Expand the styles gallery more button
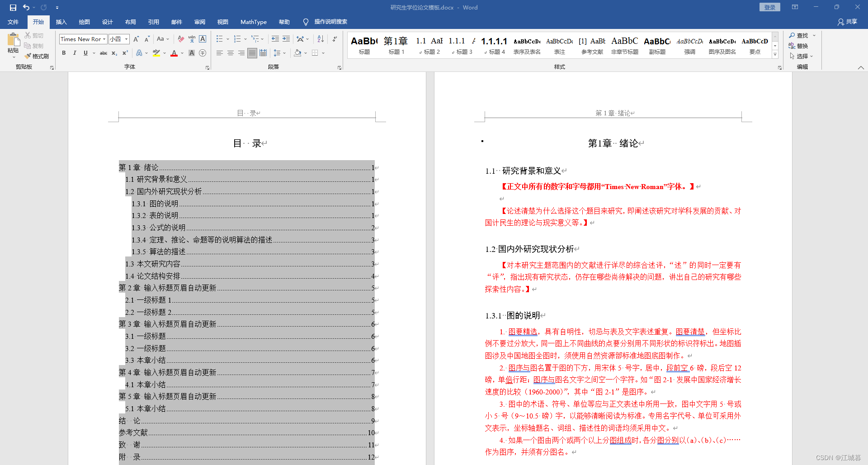 coord(775,54)
